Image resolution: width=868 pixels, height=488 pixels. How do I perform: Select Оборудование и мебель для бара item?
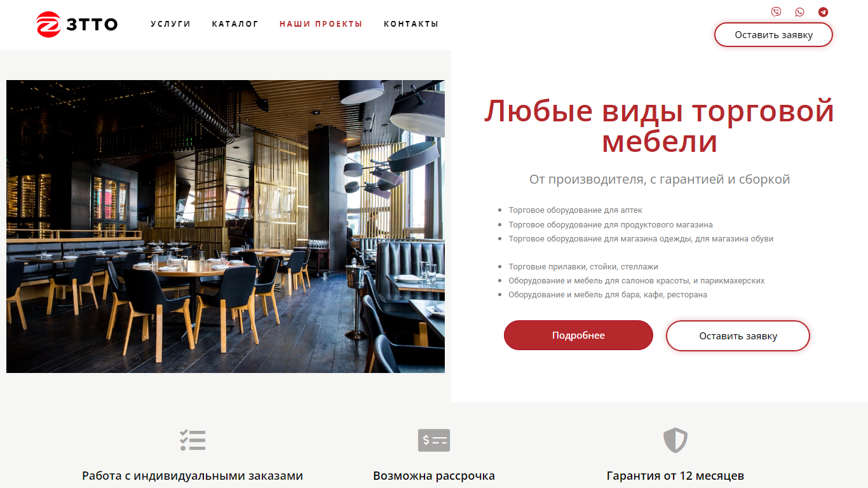[607, 295]
